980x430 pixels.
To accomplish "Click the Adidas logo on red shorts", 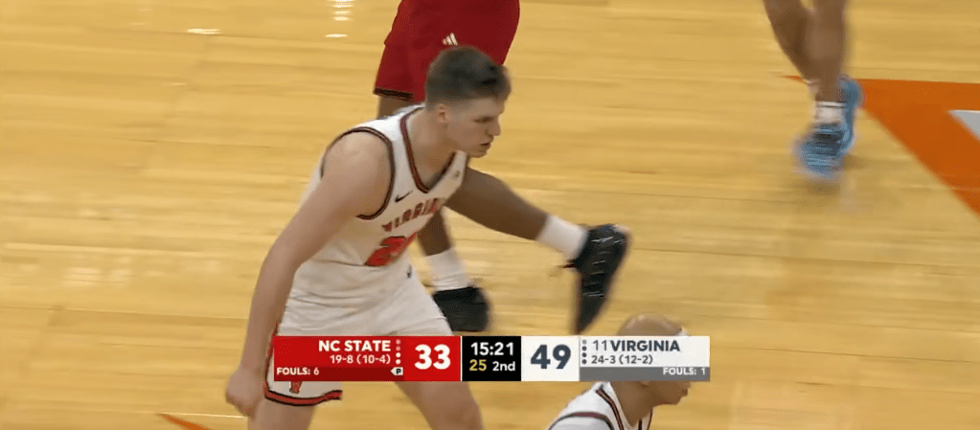I will pyautogui.click(x=450, y=39).
